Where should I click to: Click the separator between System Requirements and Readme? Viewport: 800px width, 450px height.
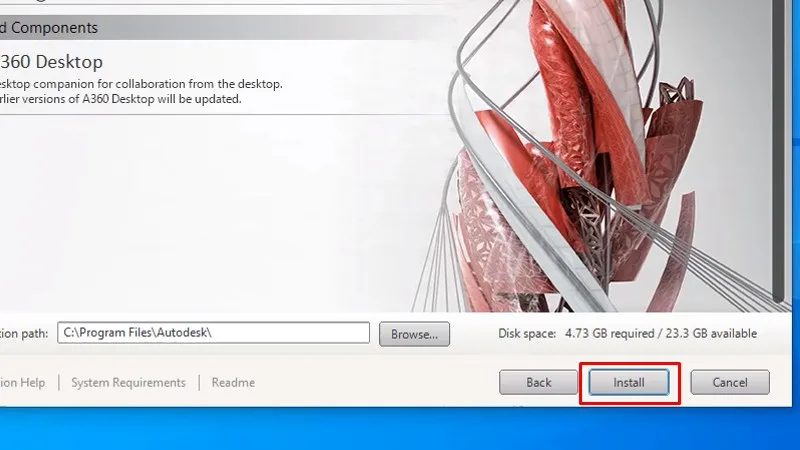(199, 382)
